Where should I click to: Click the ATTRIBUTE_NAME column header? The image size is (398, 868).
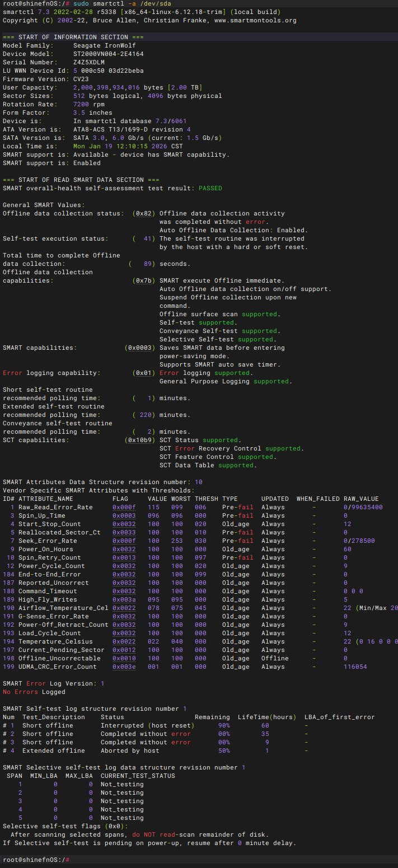click(x=46, y=499)
